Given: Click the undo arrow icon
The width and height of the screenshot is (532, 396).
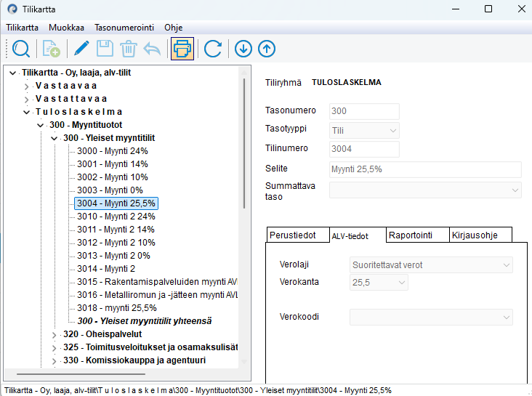Looking at the screenshot, I should [x=152, y=49].
